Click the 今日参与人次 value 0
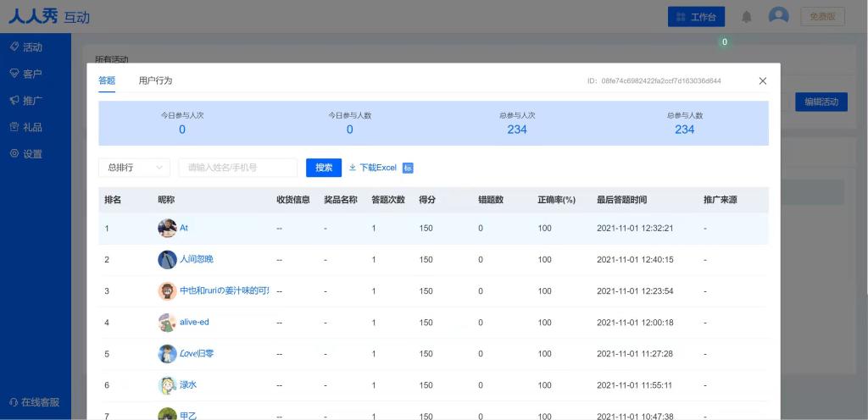The image size is (868, 420). pyautogui.click(x=182, y=130)
